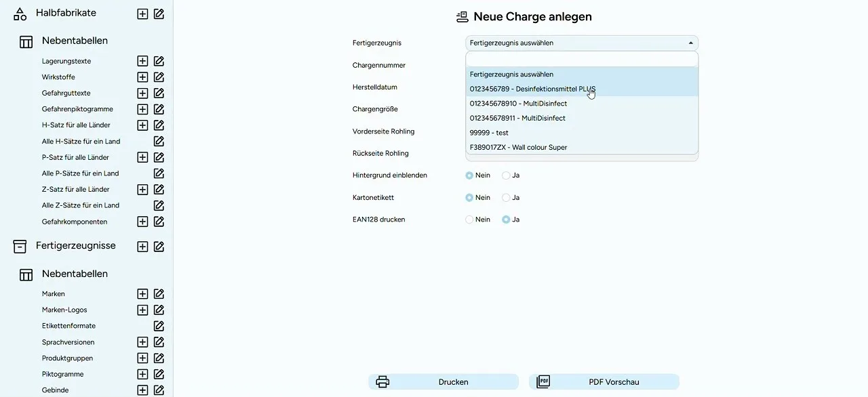This screenshot has height=397, width=868.
Task: Select the '99999 - test' option
Action: click(x=582, y=133)
